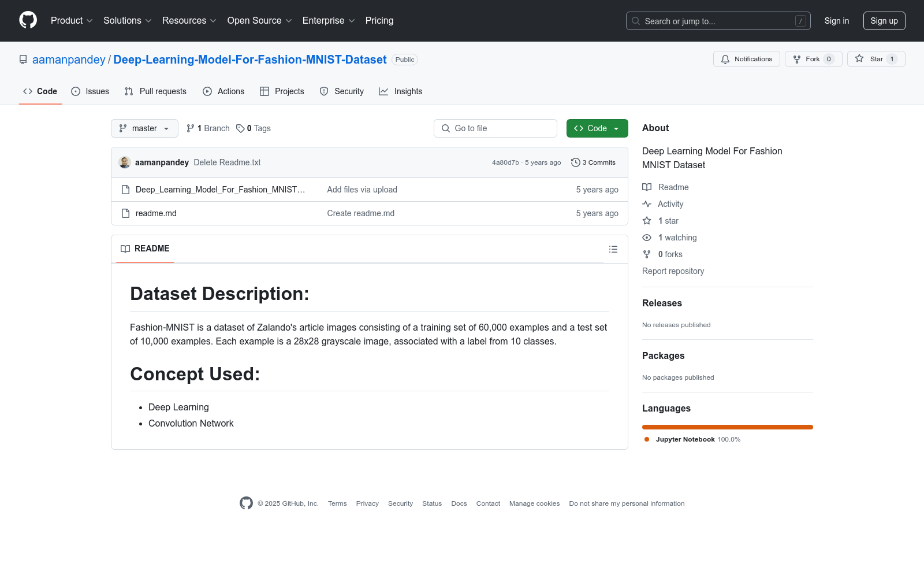The height and width of the screenshot is (578, 924).
Task: Open the footer Contact link
Action: 488,503
